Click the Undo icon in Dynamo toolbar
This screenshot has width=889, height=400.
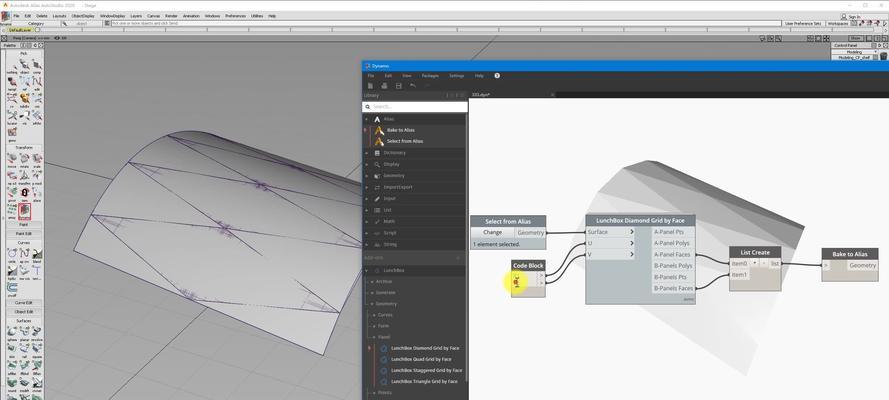tap(413, 86)
